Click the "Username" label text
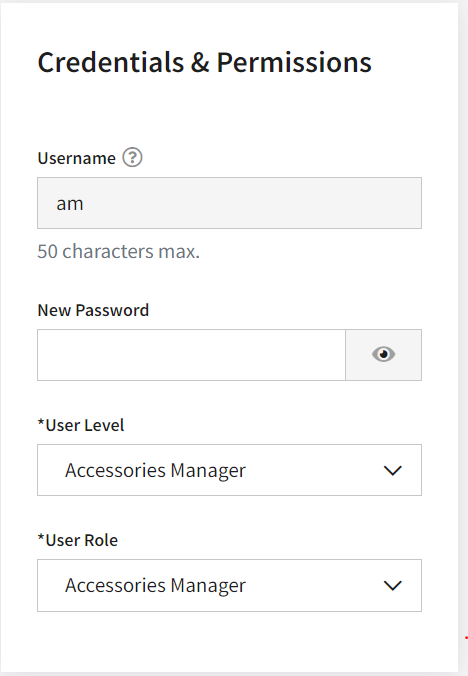Image resolution: width=468 pixels, height=676 pixels. (x=77, y=158)
